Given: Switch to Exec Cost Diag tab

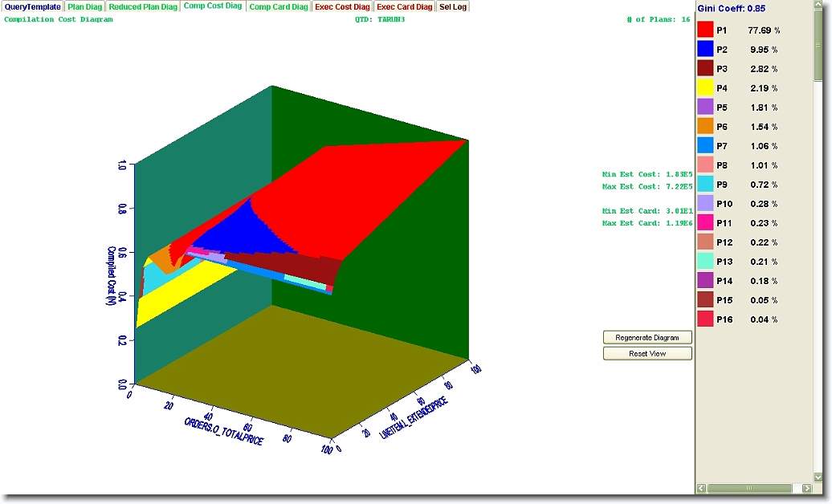Looking at the screenshot, I should point(342,6).
